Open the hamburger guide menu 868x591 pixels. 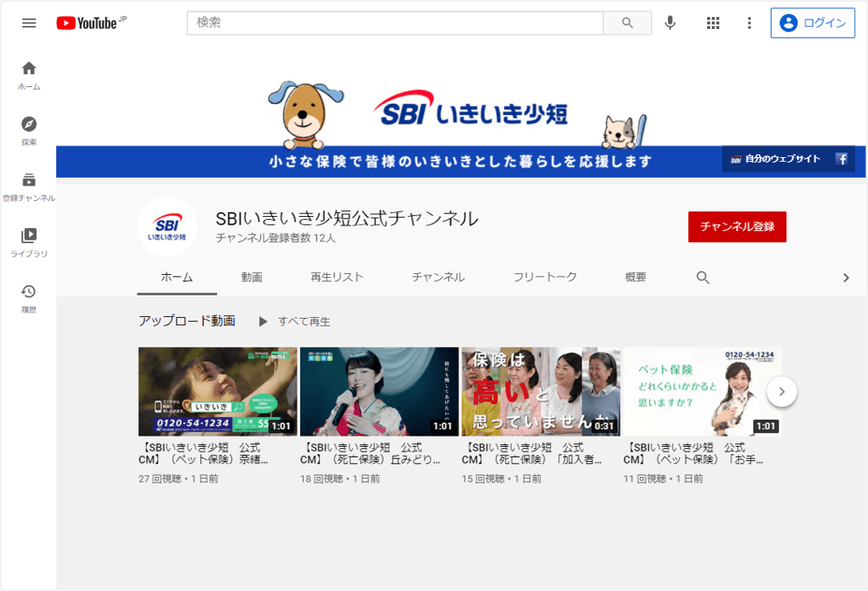29,22
